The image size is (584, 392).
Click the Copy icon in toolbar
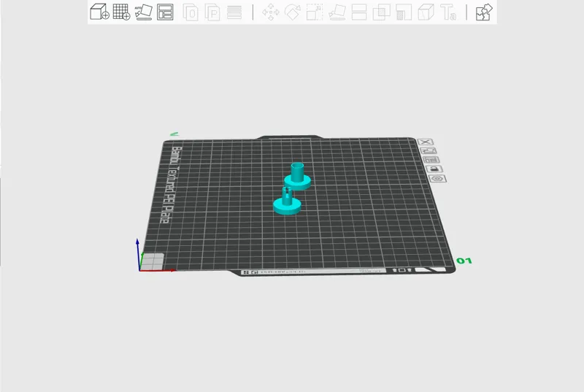pos(191,12)
